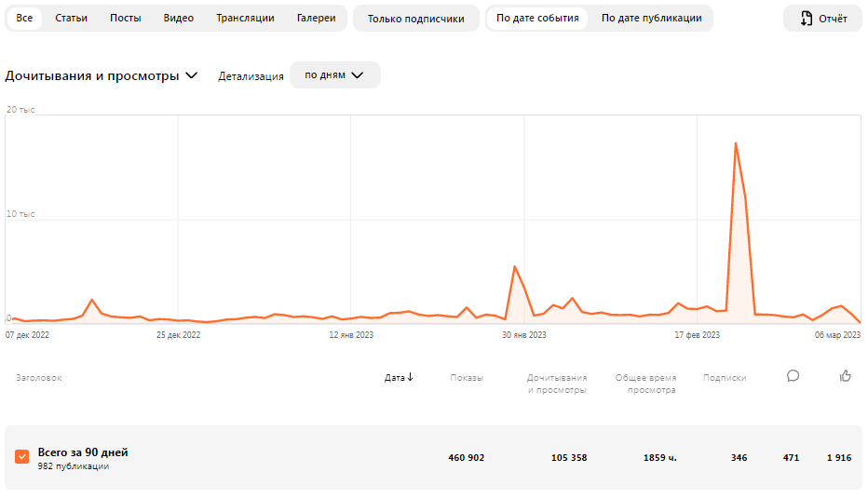Click the report download icon

807,19
